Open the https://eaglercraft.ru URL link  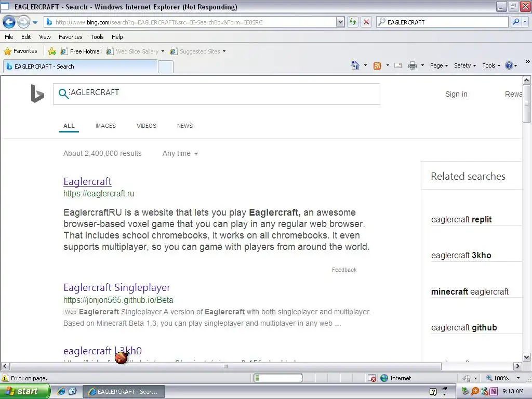tap(98, 194)
